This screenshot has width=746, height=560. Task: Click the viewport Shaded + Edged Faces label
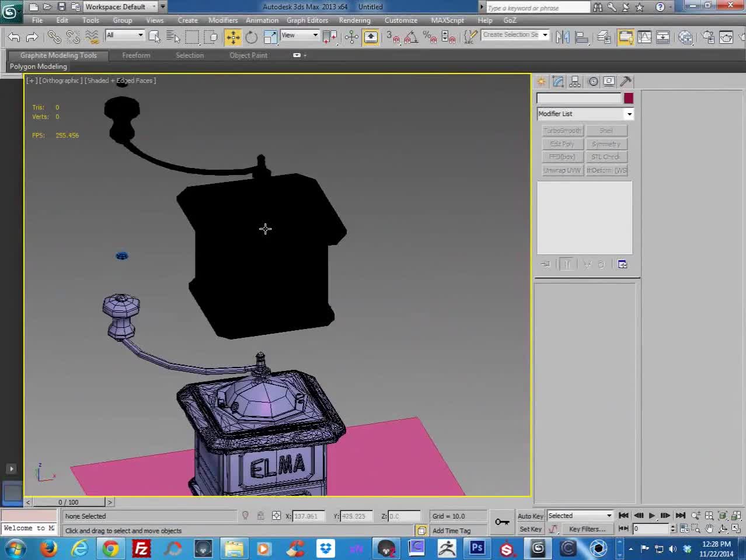(121, 80)
